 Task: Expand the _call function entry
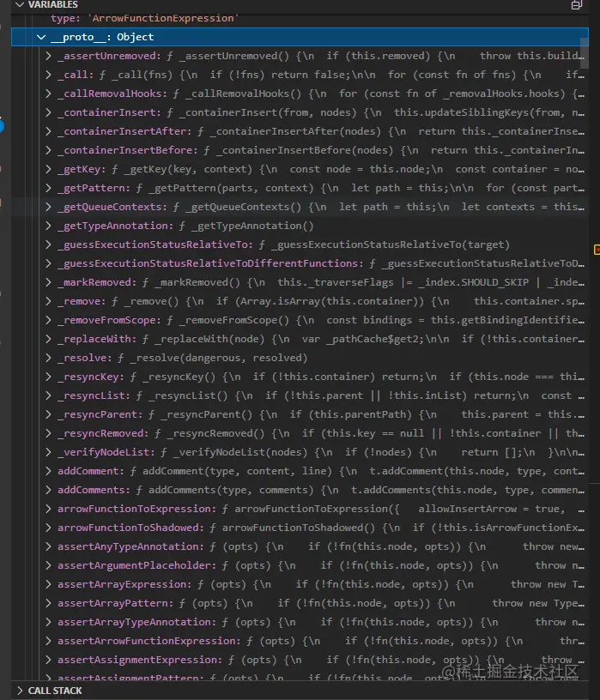[48, 75]
